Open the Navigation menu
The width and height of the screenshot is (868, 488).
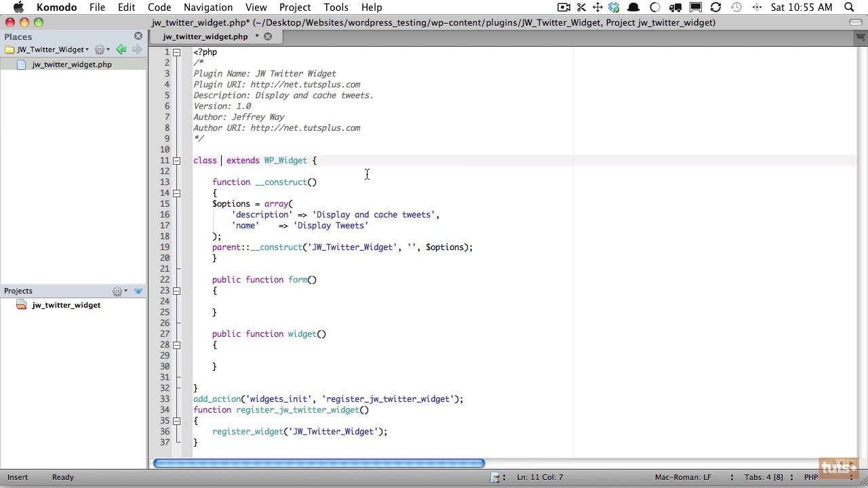(208, 7)
